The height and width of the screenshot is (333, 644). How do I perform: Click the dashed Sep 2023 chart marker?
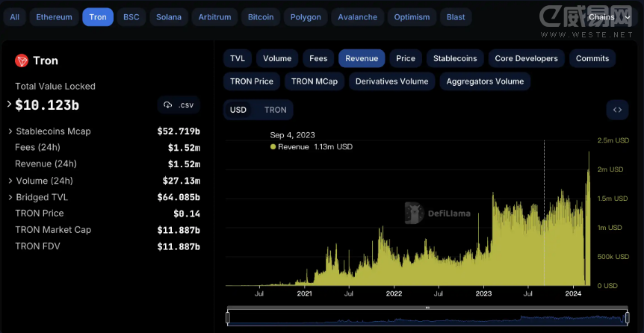click(x=544, y=213)
